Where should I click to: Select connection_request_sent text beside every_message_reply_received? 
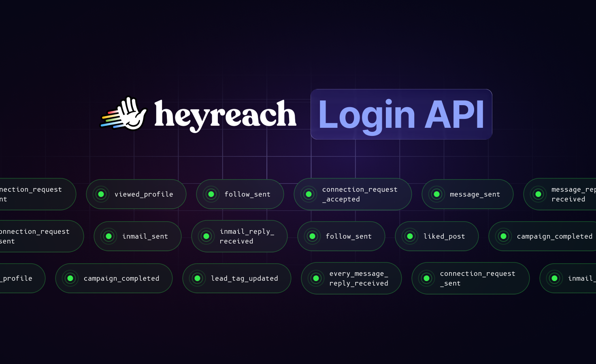tap(478, 278)
